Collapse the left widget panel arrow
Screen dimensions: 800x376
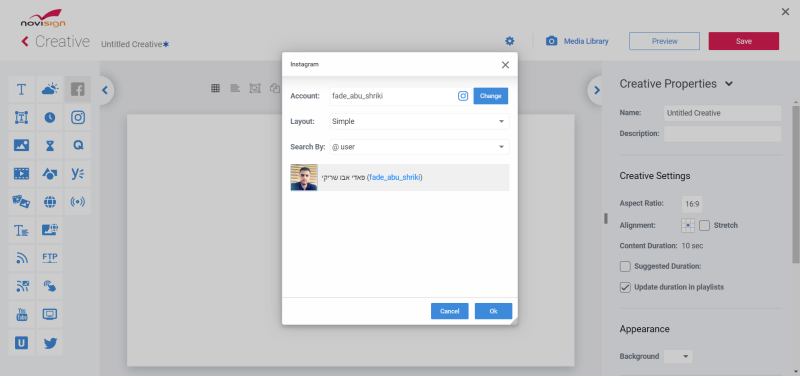tap(105, 90)
